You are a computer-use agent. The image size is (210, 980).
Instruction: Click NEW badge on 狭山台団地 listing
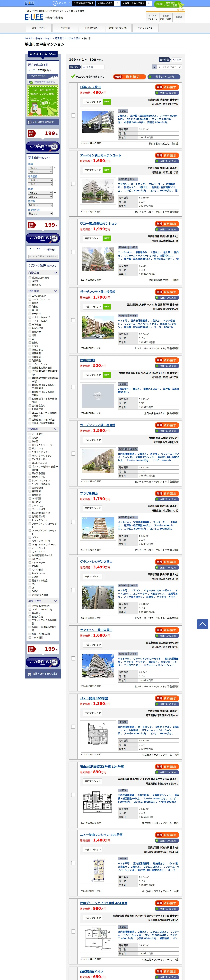pos(107,375)
